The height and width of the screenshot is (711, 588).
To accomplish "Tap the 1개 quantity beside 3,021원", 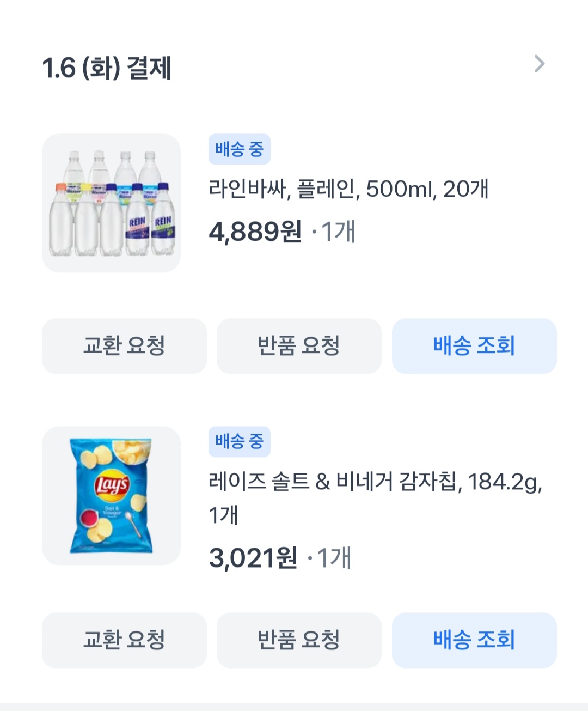I will 334,558.
